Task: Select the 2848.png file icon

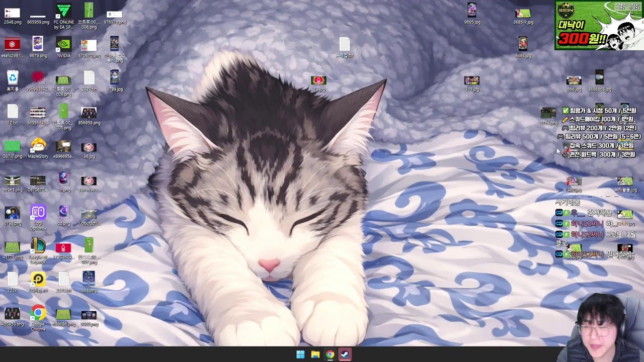Action: pyautogui.click(x=13, y=14)
